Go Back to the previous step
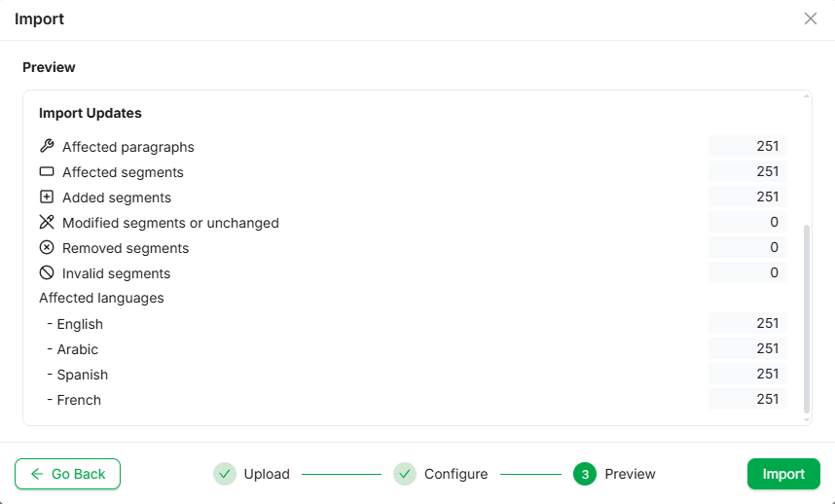This screenshot has width=835, height=504. [x=67, y=474]
